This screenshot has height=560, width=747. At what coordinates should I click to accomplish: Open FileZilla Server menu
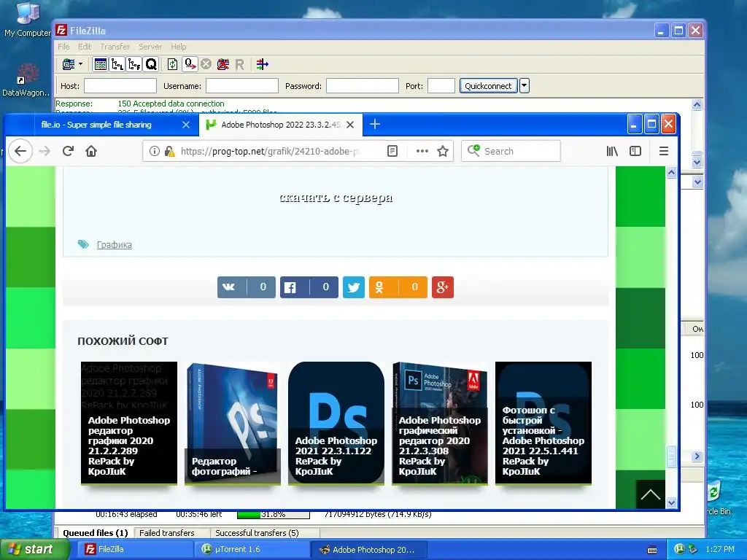(150, 47)
